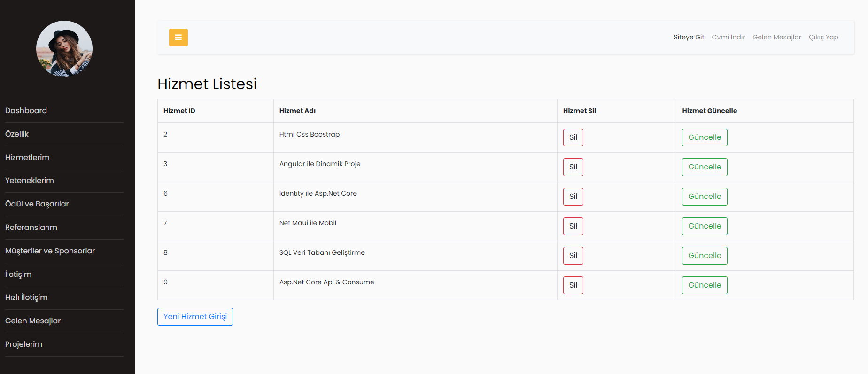Open Ödül ve Başarılar page
The width and height of the screenshot is (868, 374).
point(37,204)
